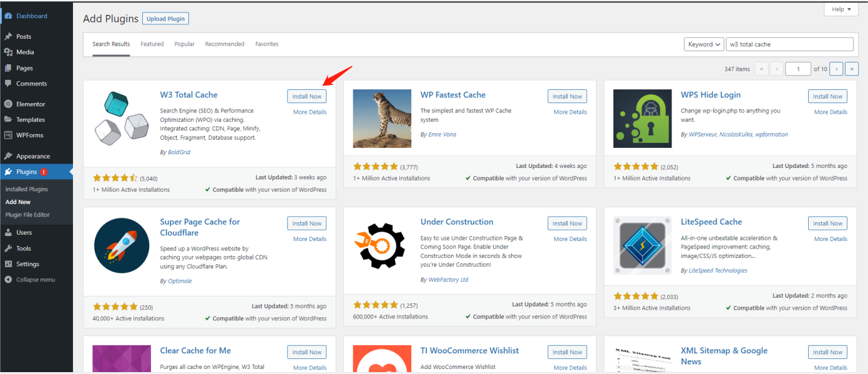Click the Super Page Cache for Cloudflare title

click(200, 227)
